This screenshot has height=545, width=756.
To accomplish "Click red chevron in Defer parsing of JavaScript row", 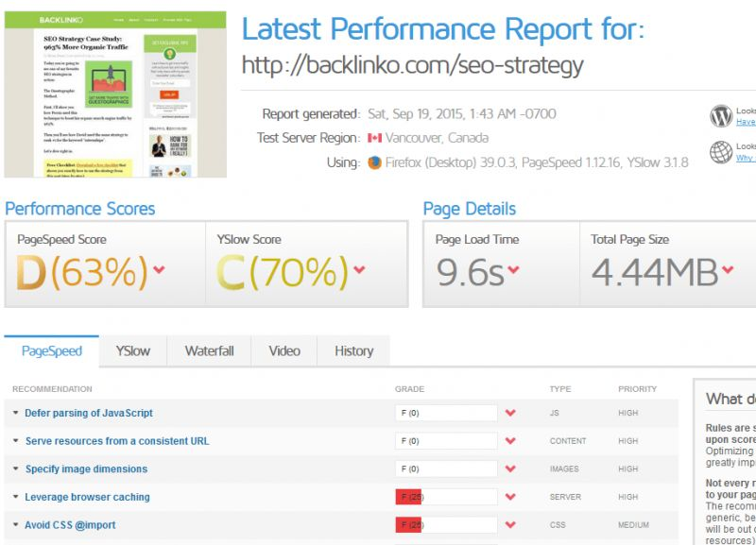I will pos(510,413).
